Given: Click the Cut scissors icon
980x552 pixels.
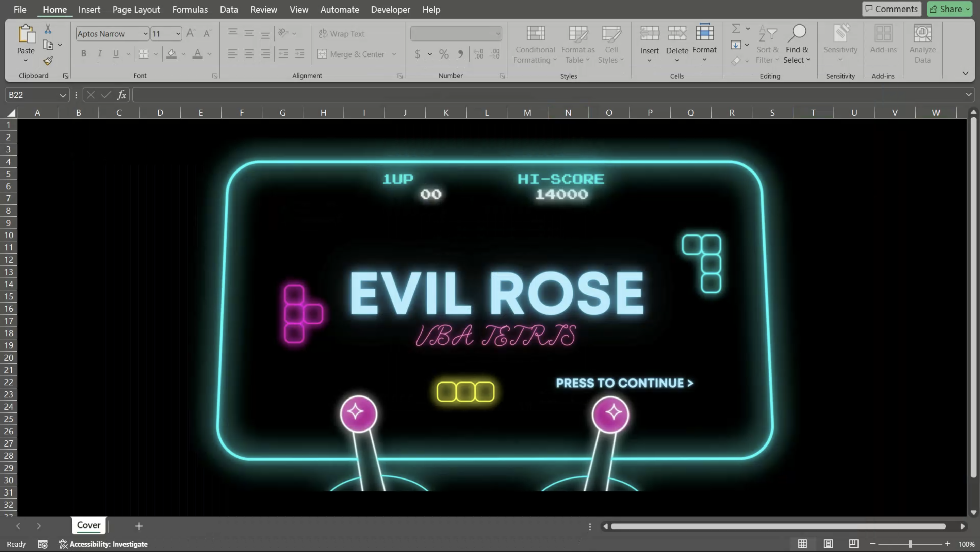Looking at the screenshot, I should pos(48,29).
